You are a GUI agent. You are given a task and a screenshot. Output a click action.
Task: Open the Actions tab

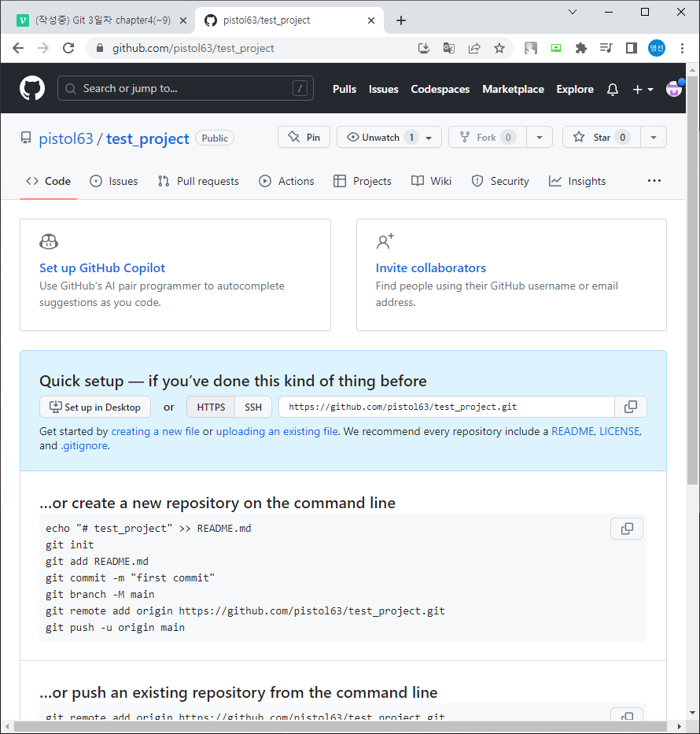(x=286, y=181)
